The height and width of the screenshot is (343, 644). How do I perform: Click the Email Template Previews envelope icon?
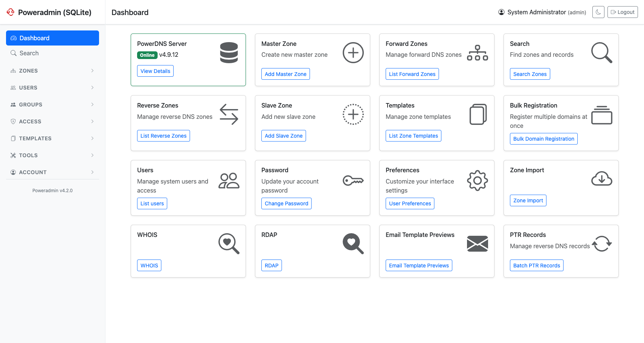[x=477, y=244]
